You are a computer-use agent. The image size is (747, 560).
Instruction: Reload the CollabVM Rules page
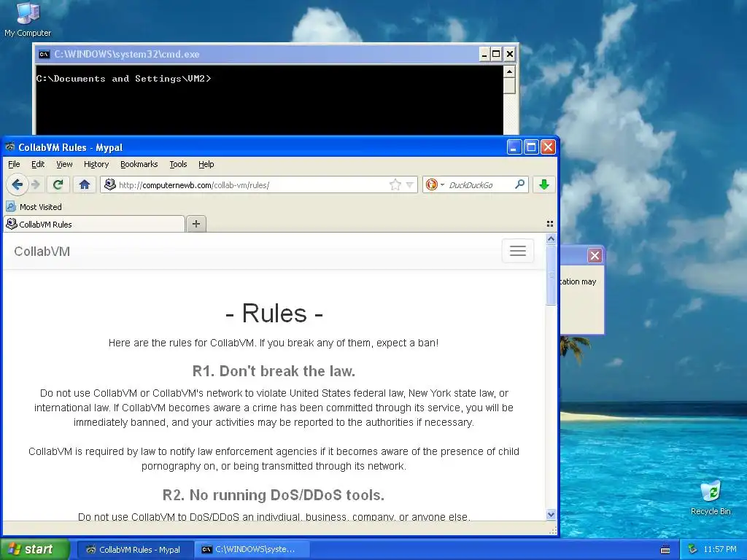(58, 184)
